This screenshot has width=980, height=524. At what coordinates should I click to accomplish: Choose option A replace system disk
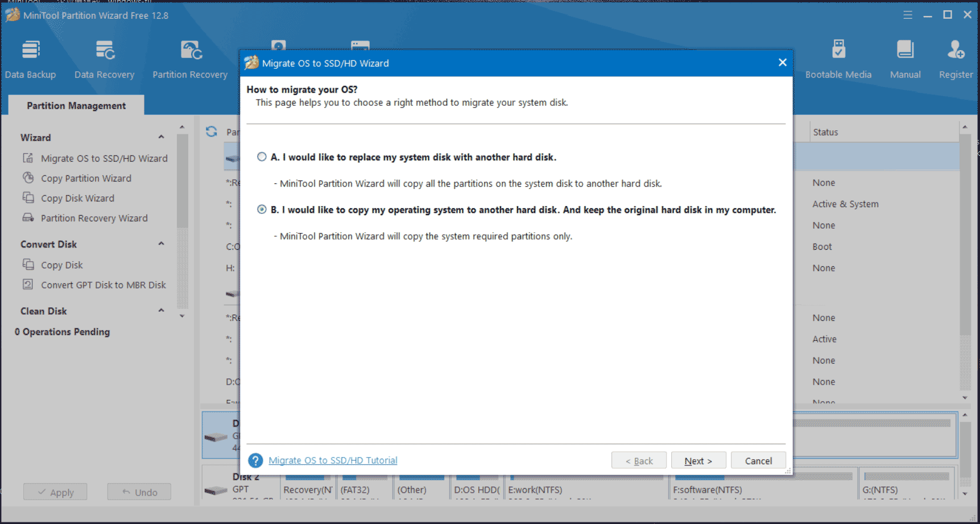[262, 157]
